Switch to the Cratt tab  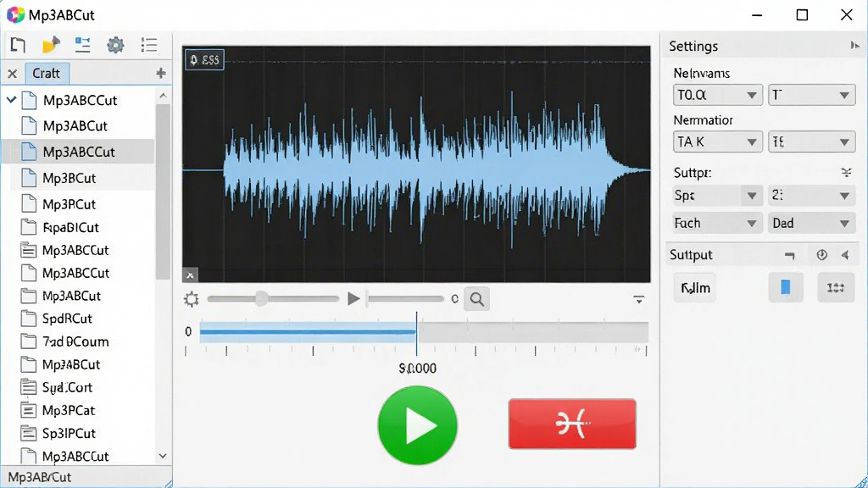(x=47, y=73)
